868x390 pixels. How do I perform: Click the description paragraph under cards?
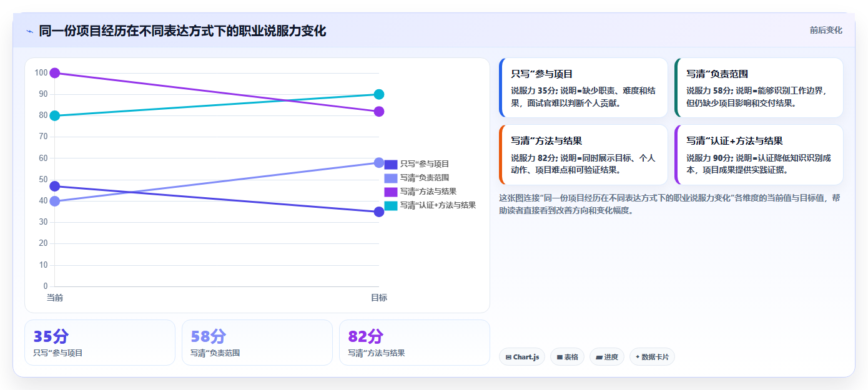(669, 204)
